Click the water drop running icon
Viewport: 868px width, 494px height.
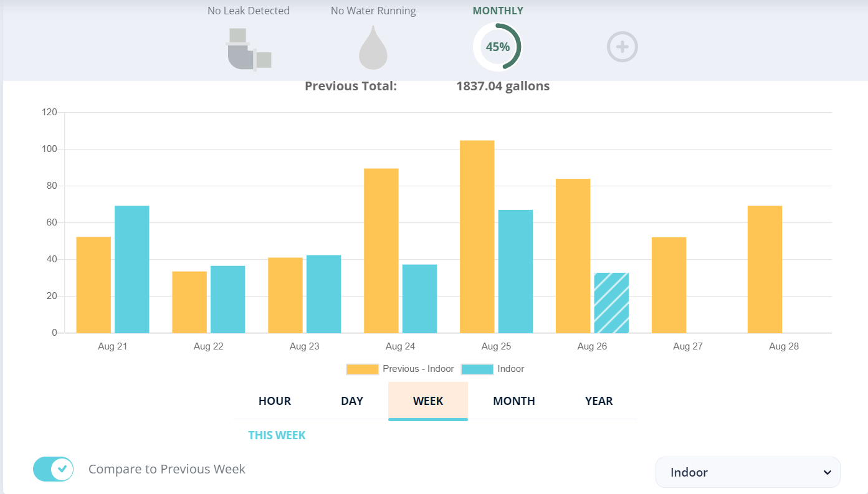[373, 47]
